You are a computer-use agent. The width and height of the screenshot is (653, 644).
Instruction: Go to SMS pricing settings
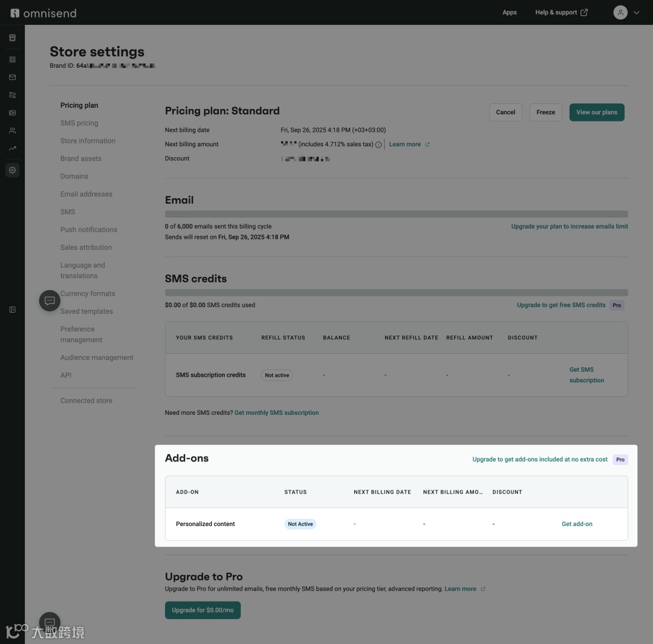(x=79, y=123)
